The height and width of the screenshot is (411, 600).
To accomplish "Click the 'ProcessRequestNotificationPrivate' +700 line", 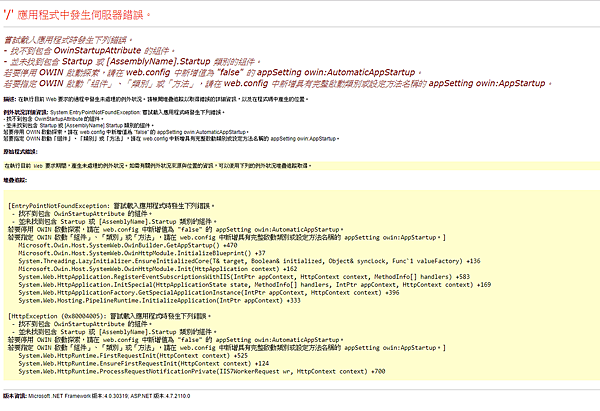I will [202, 371].
